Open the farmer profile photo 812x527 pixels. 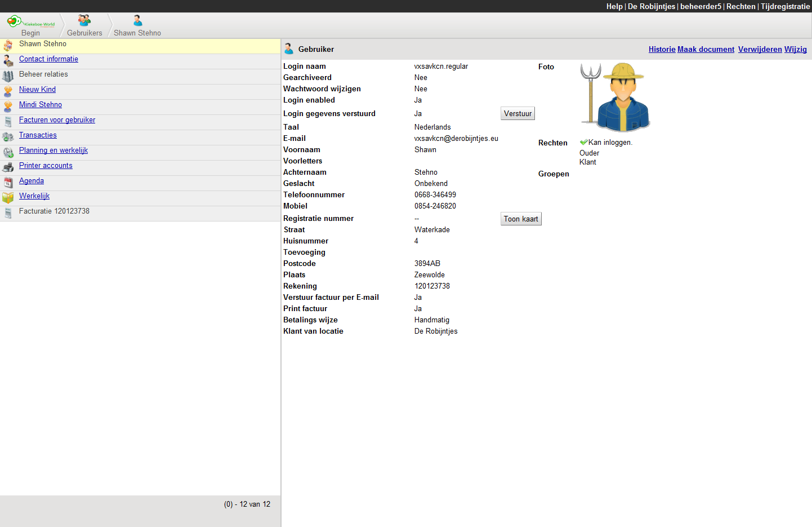(x=615, y=97)
